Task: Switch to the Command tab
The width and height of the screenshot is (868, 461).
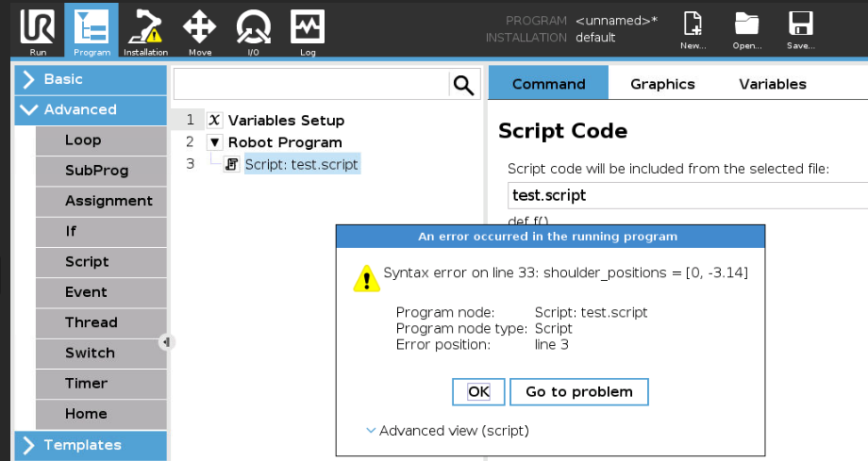Action: pos(548,84)
